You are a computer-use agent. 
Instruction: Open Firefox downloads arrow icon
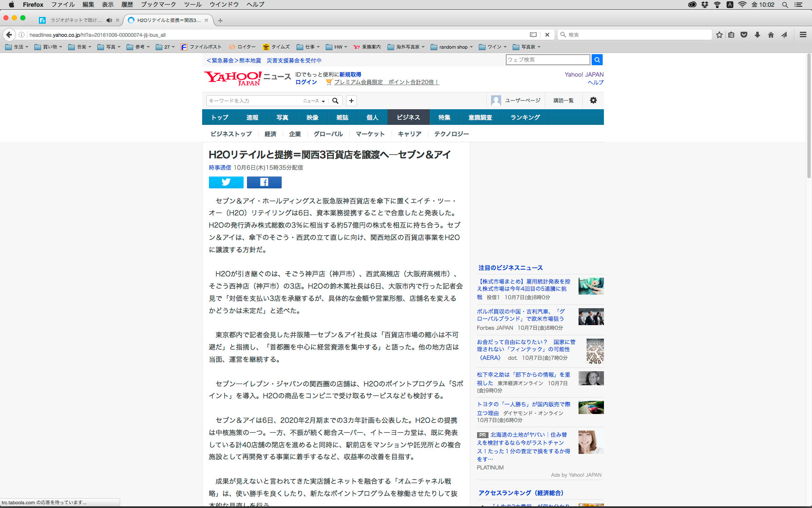(757, 35)
